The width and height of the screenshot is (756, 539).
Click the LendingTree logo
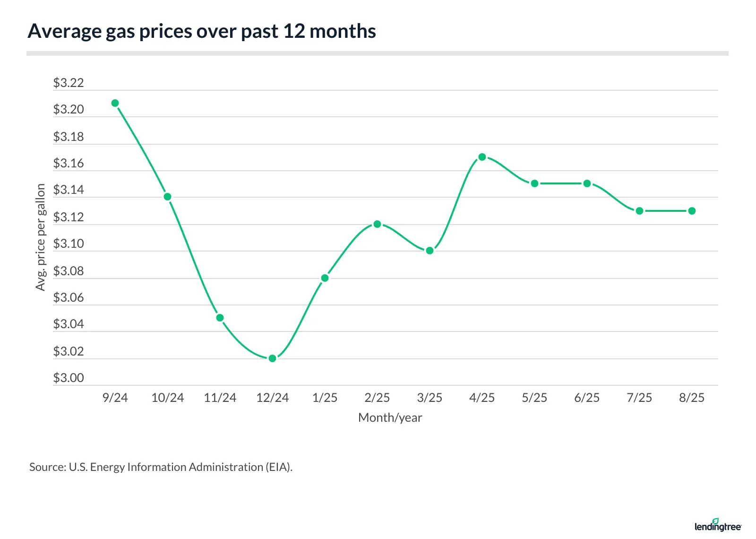718,525
